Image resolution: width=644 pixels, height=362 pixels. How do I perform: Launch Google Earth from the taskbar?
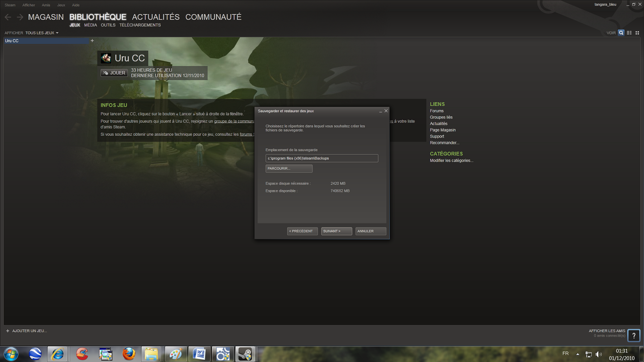click(35, 354)
